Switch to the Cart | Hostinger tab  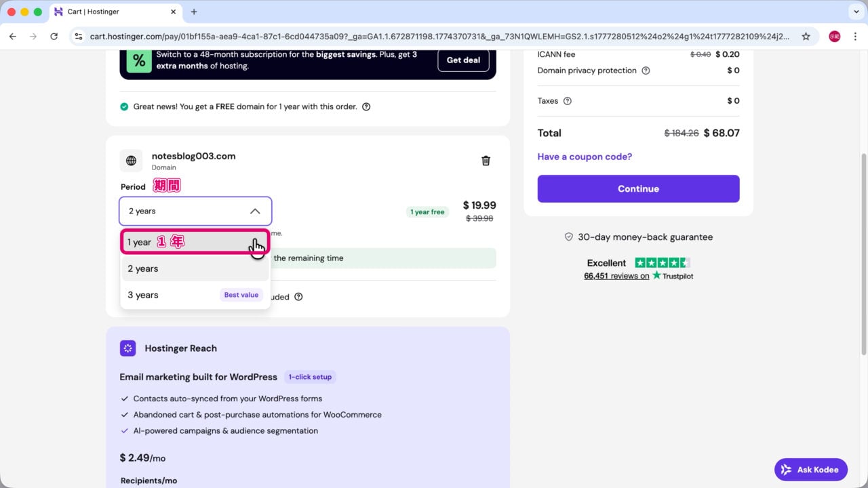coord(115,12)
